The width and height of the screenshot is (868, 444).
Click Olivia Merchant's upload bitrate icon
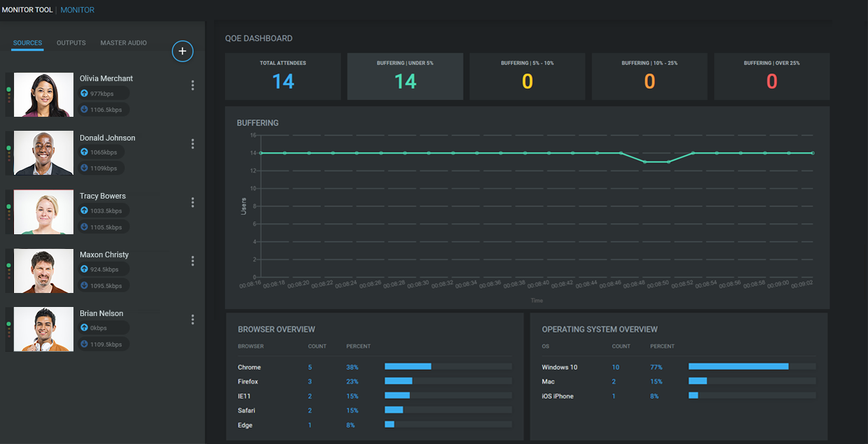(85, 94)
